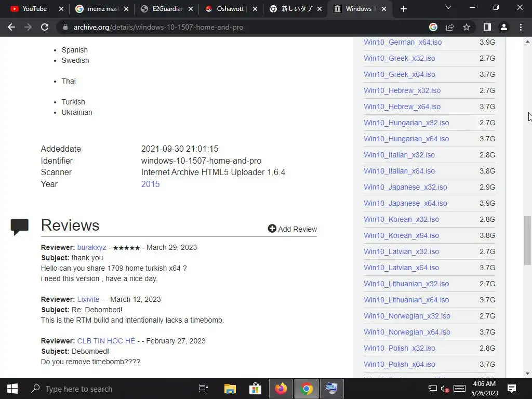
Task: Switch to the memz tab
Action: point(102,9)
